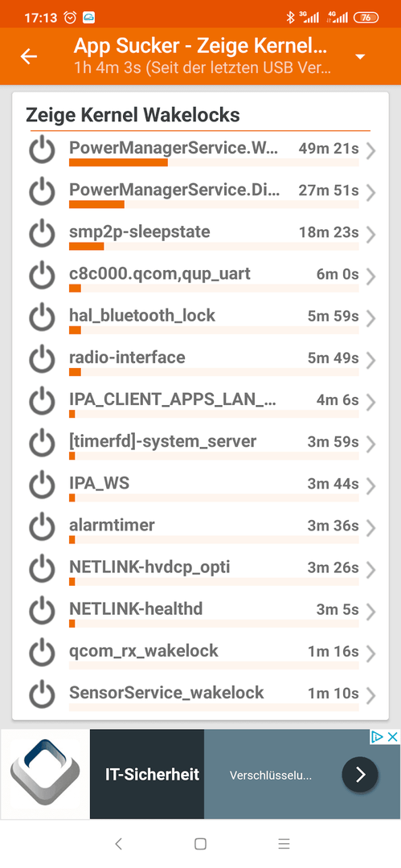Screen dimensions: 401x868
Task: Expand the PowerManagerService.W… entry chevron
Action: (371, 150)
